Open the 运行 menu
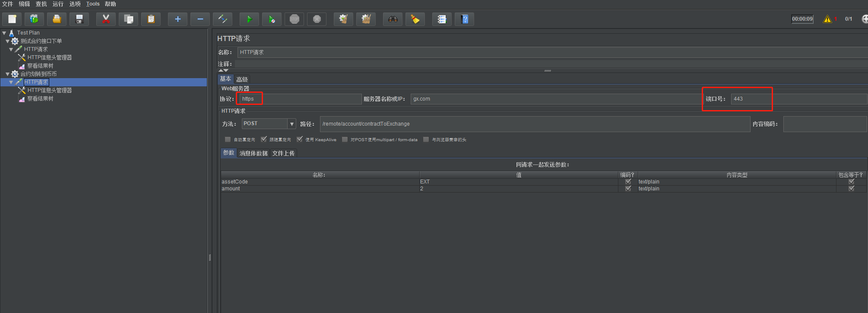Viewport: 868px width, 313px height. [x=58, y=4]
